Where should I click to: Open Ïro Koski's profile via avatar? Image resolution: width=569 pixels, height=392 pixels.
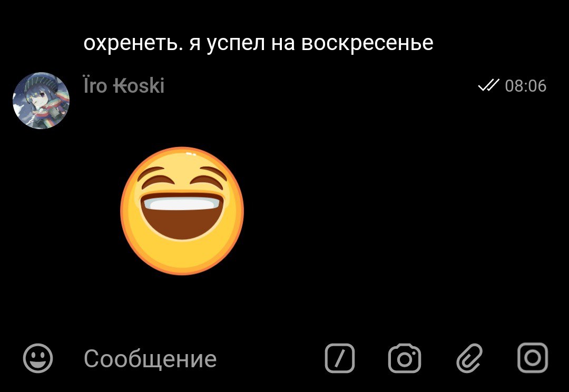coord(41,101)
